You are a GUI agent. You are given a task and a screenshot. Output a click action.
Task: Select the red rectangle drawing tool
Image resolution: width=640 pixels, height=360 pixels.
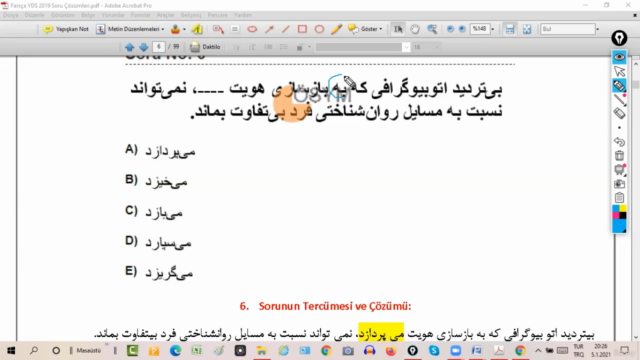click(302, 29)
